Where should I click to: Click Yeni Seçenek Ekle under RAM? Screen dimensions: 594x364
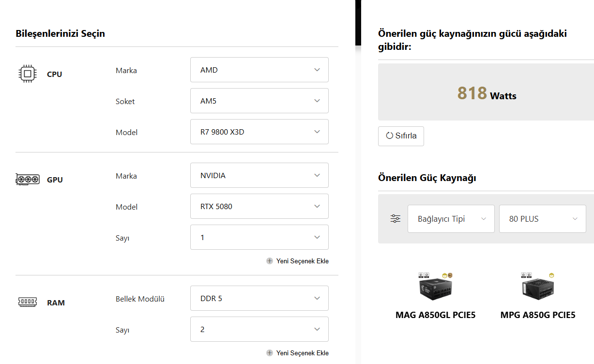[x=302, y=353]
